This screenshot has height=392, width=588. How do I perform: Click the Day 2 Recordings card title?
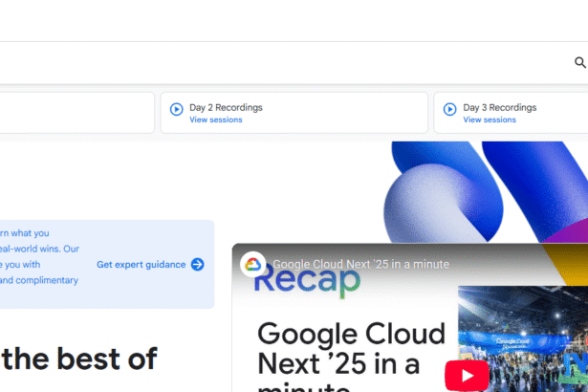coord(226,108)
